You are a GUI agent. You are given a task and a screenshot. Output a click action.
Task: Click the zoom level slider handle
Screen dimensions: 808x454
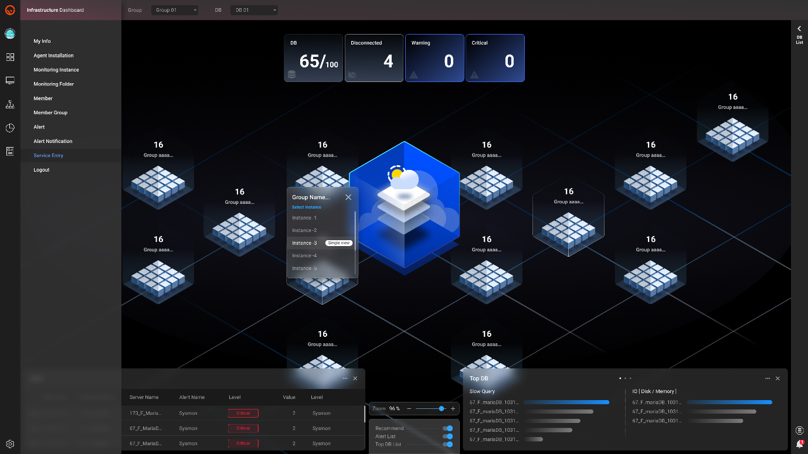(441, 408)
